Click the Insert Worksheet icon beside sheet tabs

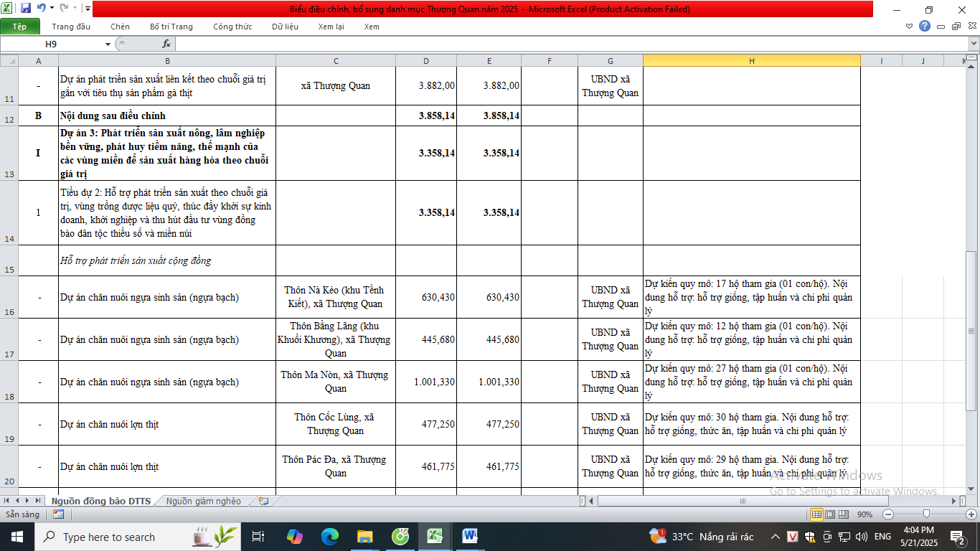click(x=263, y=501)
